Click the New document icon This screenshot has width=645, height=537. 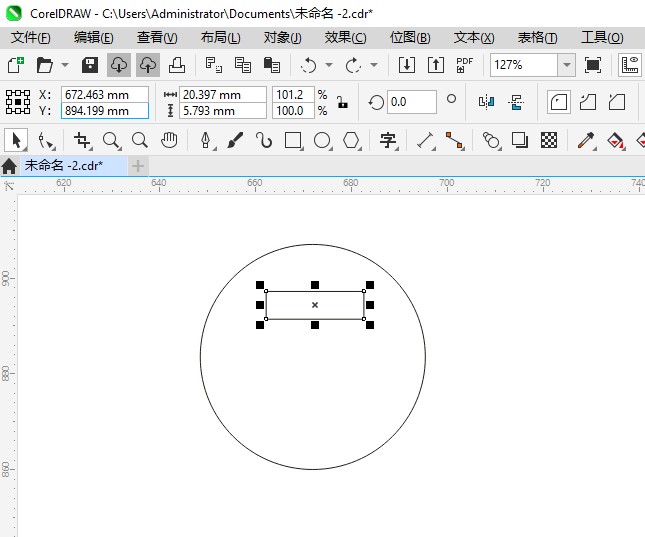coord(16,65)
